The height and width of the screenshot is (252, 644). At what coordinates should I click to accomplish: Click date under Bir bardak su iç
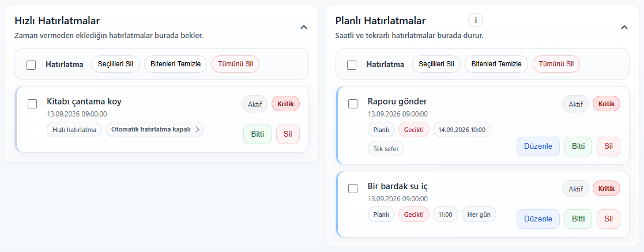coord(398,198)
